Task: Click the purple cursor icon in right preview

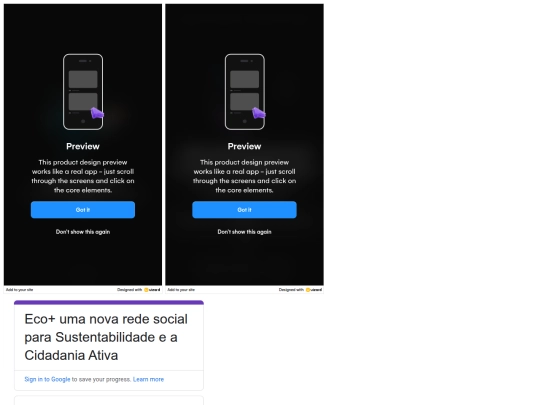Action: coord(259,113)
